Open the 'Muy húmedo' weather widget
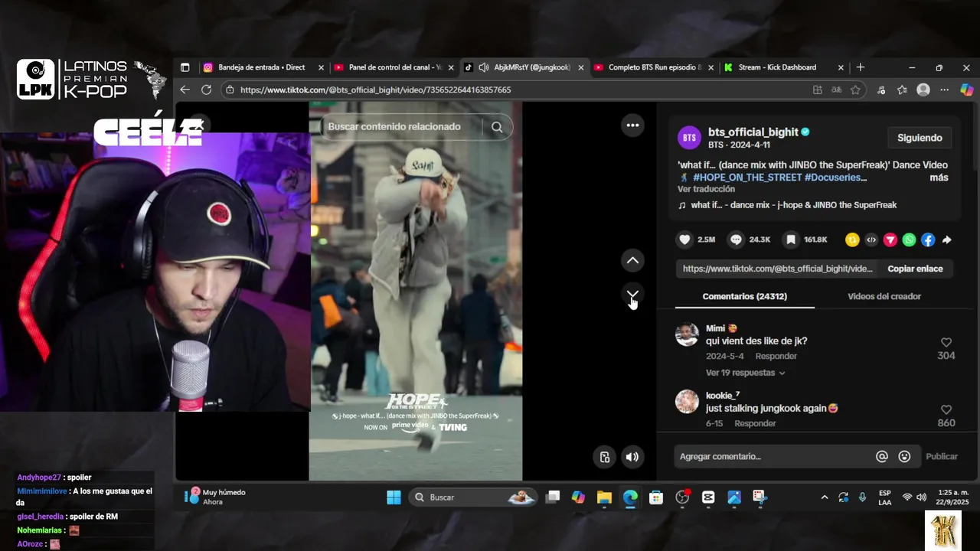 click(215, 497)
